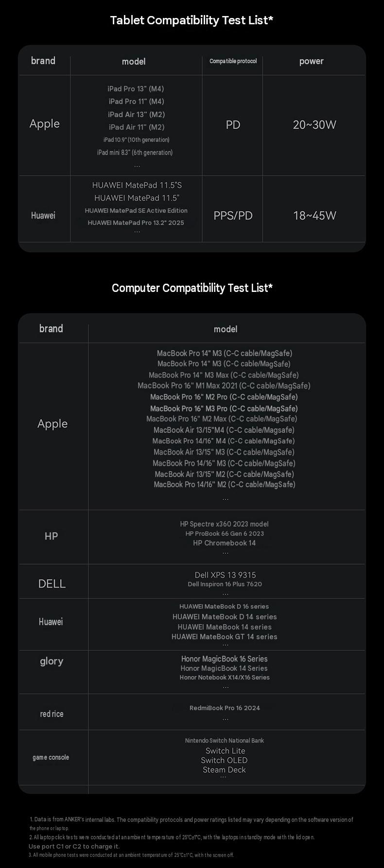Select the 20~30W power cell

point(314,125)
